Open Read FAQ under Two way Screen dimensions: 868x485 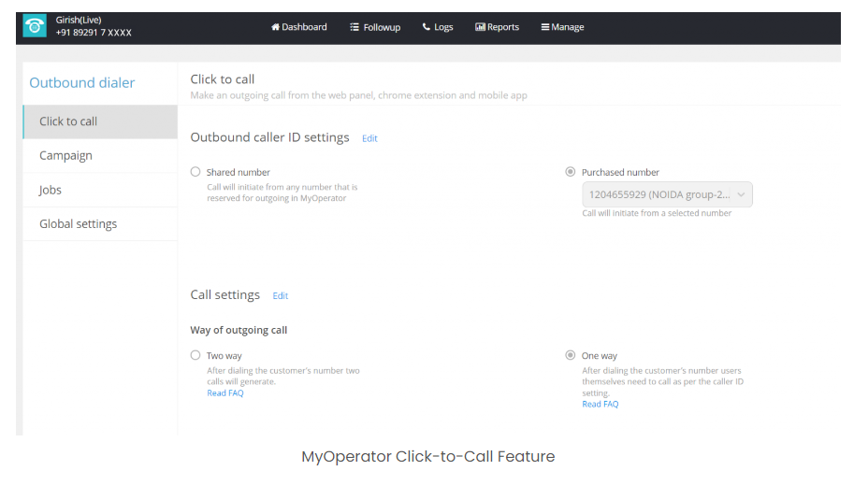225,393
